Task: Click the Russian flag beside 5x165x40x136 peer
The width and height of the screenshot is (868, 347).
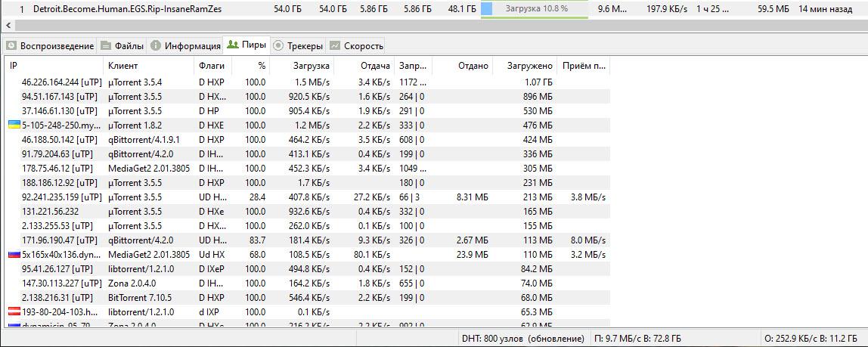Action: tap(14, 255)
